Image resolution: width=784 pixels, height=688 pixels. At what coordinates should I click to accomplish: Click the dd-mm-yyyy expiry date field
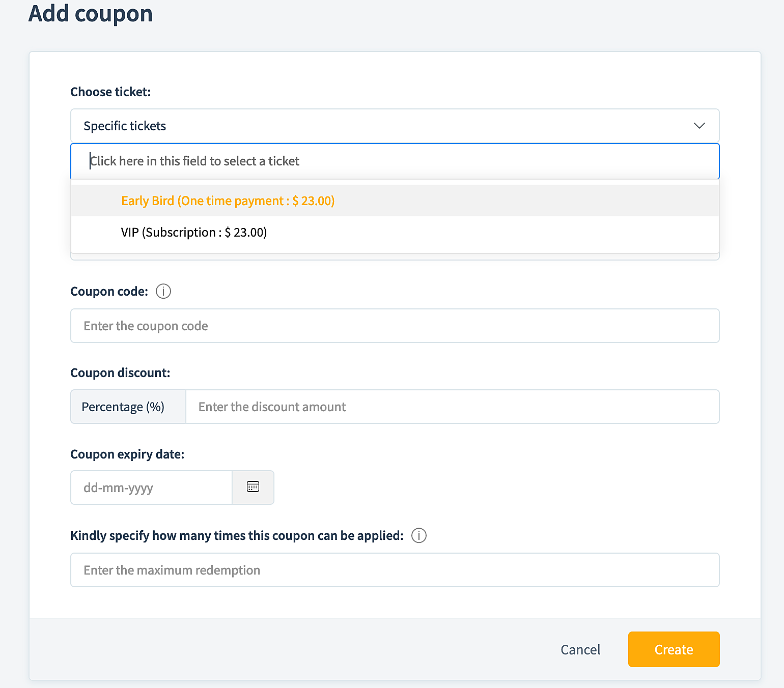pyautogui.click(x=151, y=488)
